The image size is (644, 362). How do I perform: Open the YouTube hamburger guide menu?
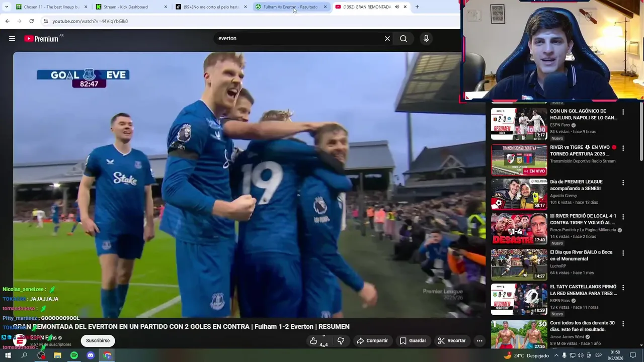click(x=12, y=39)
